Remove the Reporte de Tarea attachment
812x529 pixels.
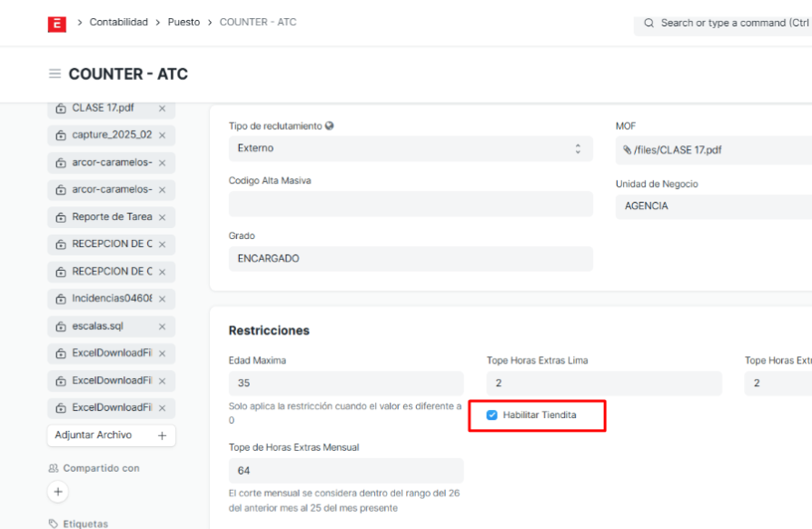[x=162, y=217]
